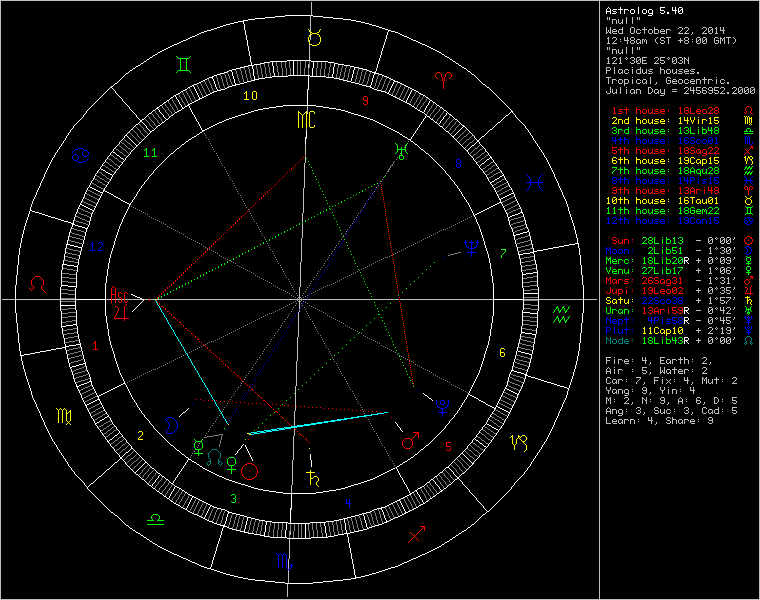The image size is (760, 600).
Task: Click the Aries glyph on the chart wheel
Action: (x=443, y=79)
